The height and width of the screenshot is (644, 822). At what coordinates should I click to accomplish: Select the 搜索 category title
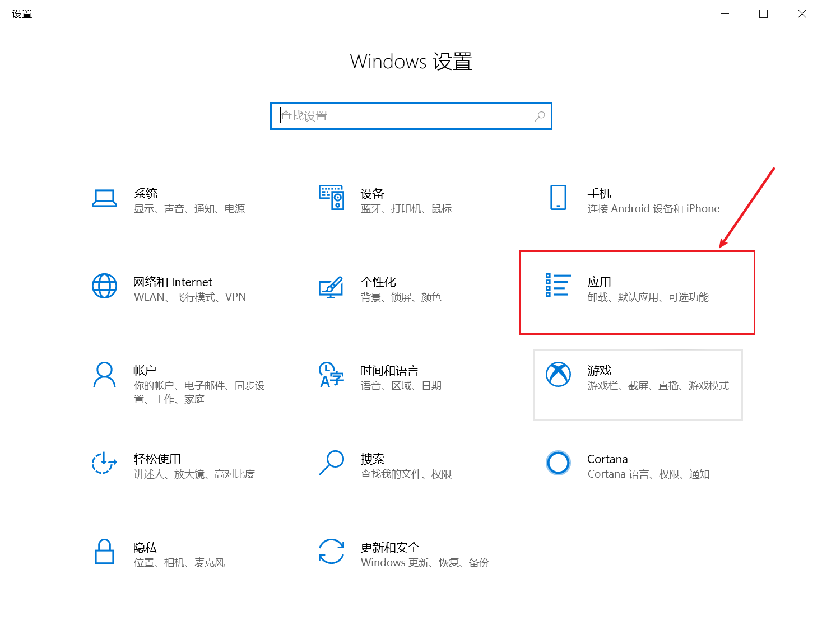tap(373, 459)
